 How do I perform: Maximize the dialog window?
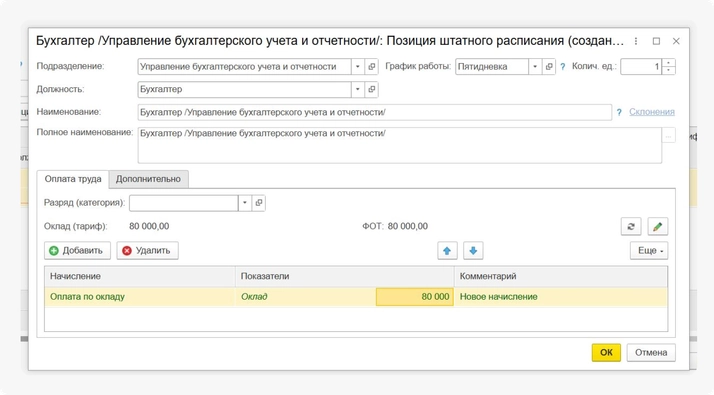[656, 41]
